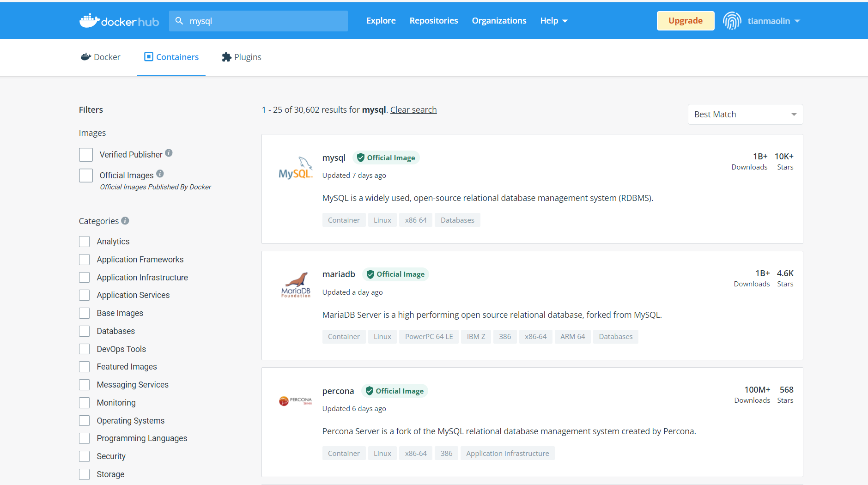
Task: Check the Analytics category
Action: pos(84,242)
